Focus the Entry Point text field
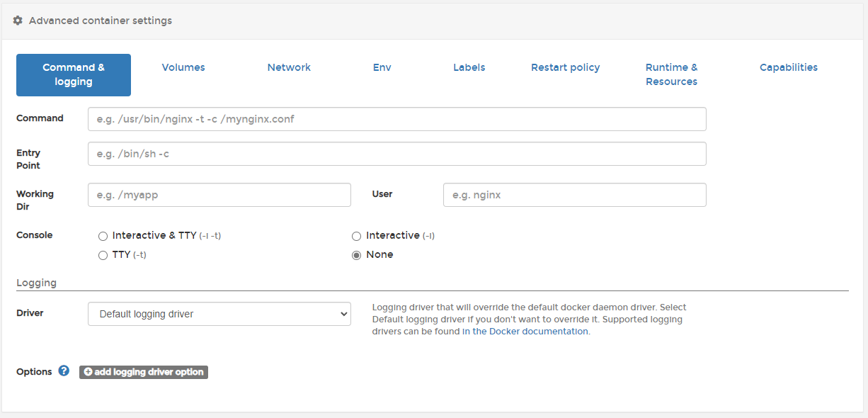Viewport: 868px width, 418px height. tap(396, 154)
